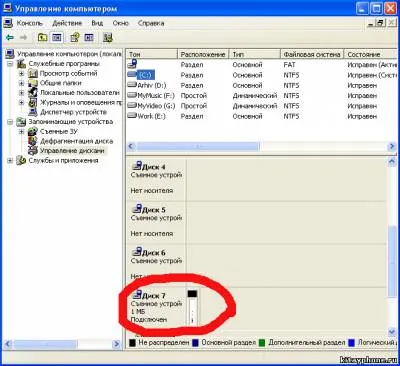The image size is (400, 366).
Task: Click the Служебные программы tree icon
Action: (22, 63)
